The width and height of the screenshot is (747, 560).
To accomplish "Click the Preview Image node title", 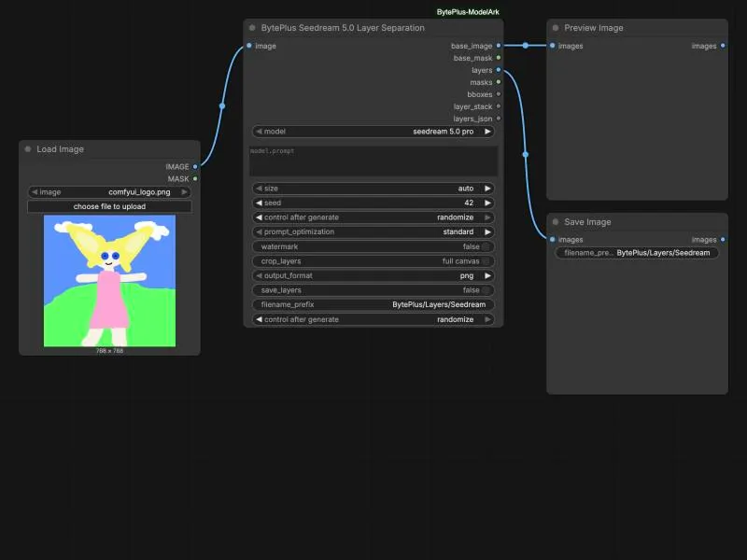I will (x=594, y=28).
